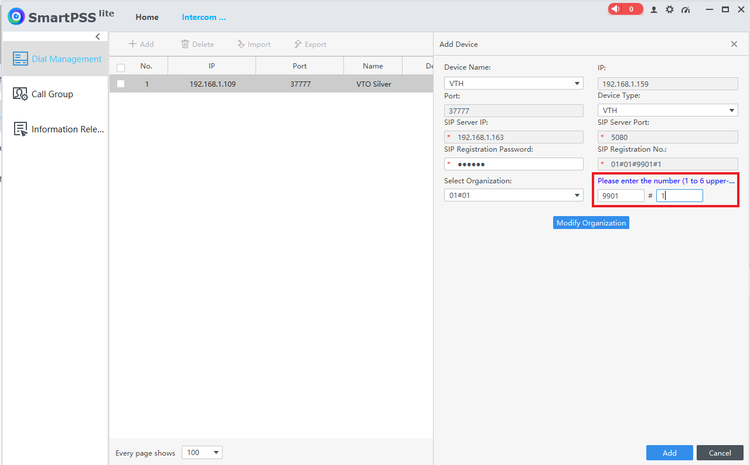Select the 37777 port cell in table
750x465 pixels.
pos(300,84)
